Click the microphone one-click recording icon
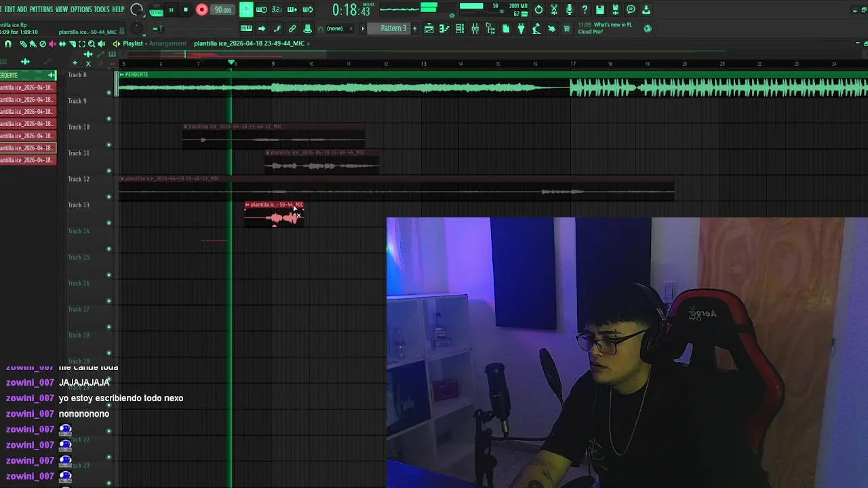Viewport: 868px width, 488px height. coord(569,9)
